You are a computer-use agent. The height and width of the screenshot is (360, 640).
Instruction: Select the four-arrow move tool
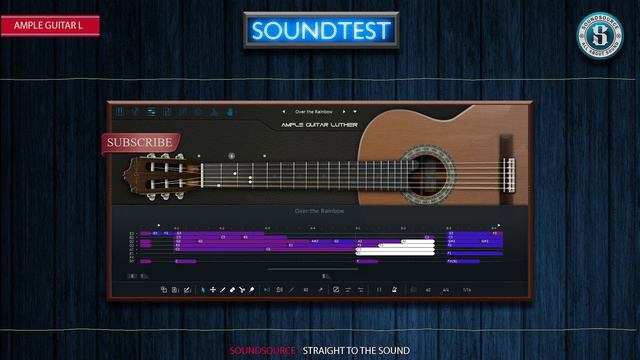[213, 289]
